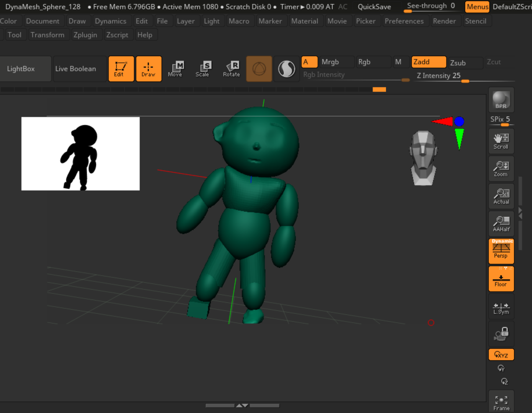Toggle the Menus button
The image size is (532, 413).
pos(477,7)
